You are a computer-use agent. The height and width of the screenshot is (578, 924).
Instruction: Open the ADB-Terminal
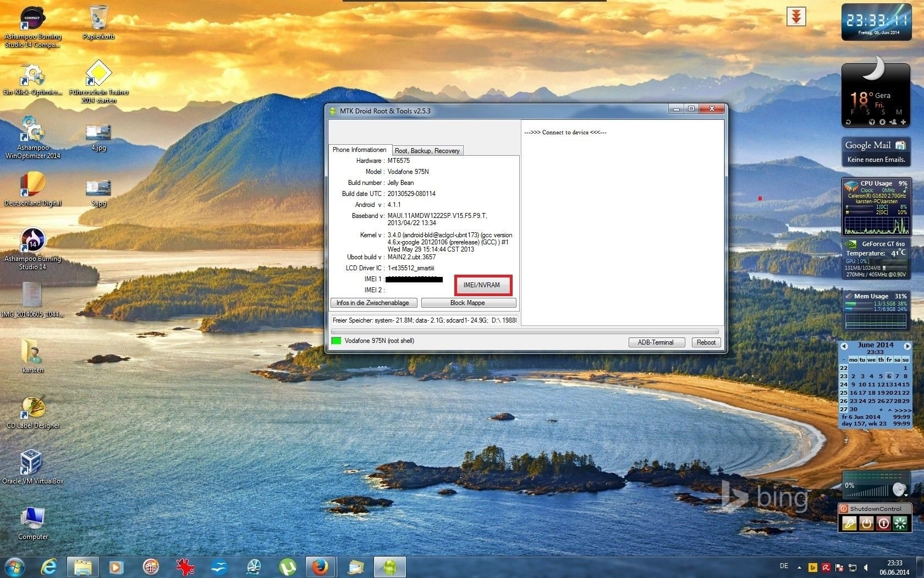point(656,342)
